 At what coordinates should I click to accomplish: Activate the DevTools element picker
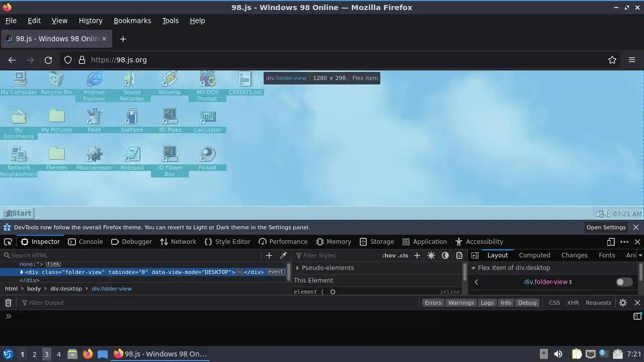tap(8, 242)
